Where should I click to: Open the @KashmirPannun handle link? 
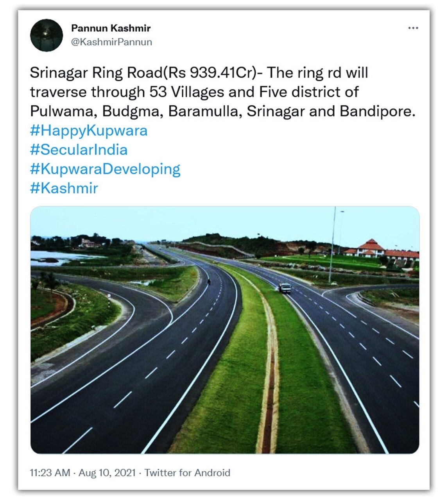pyautogui.click(x=111, y=42)
